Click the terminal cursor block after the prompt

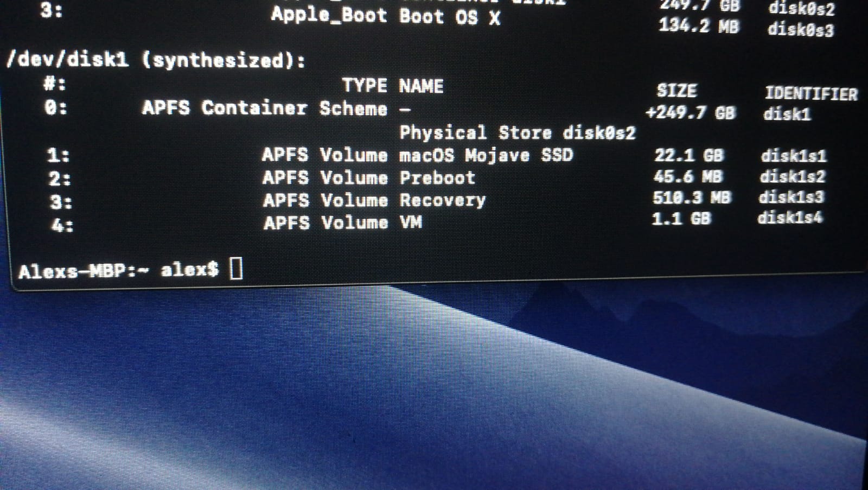pyautogui.click(x=236, y=269)
